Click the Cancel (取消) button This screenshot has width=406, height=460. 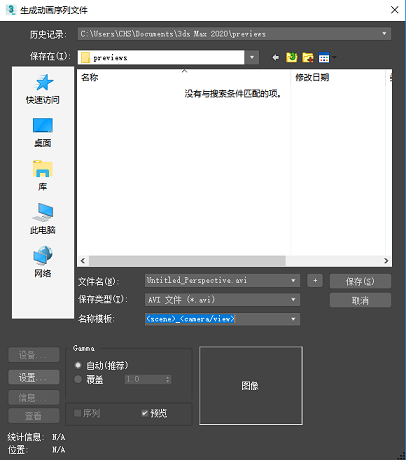tap(360, 300)
